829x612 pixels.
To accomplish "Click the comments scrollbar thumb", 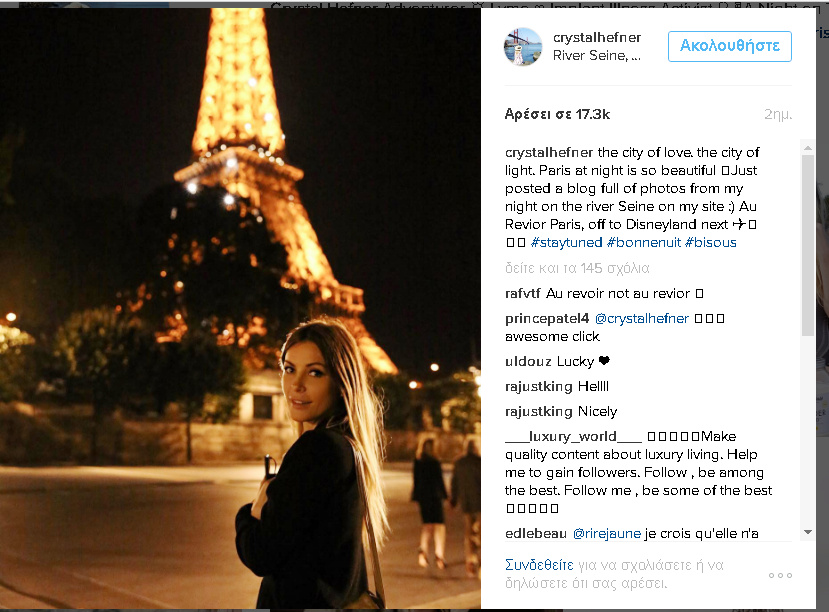I will point(807,246).
